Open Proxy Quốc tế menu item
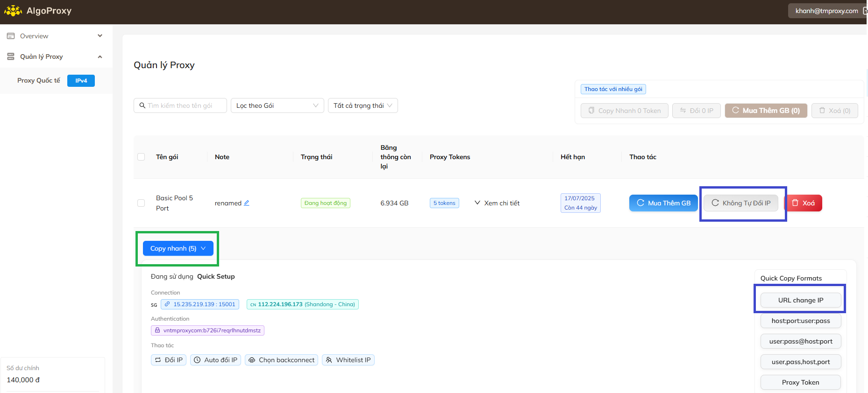The height and width of the screenshot is (393, 868). (x=39, y=81)
